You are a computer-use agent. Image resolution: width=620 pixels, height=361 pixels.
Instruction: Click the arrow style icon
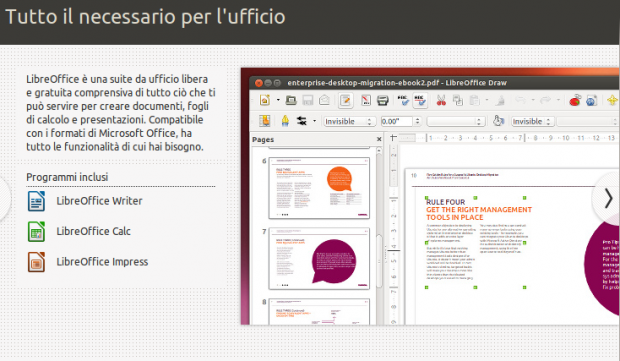tap(302, 121)
